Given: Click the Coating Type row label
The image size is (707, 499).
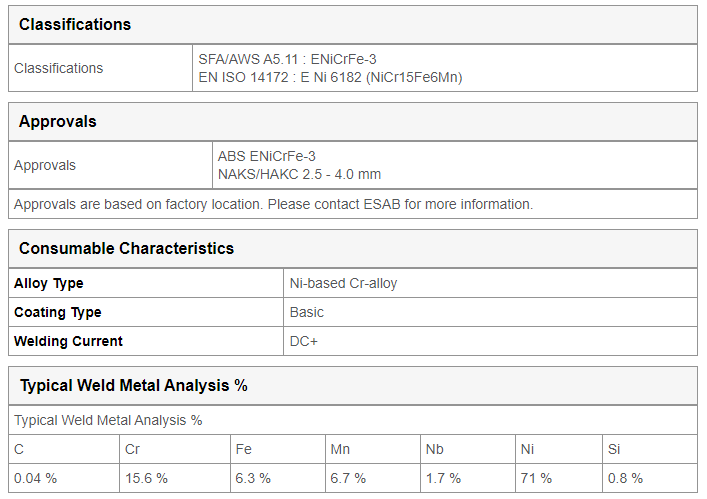Looking at the screenshot, I should (58, 312).
